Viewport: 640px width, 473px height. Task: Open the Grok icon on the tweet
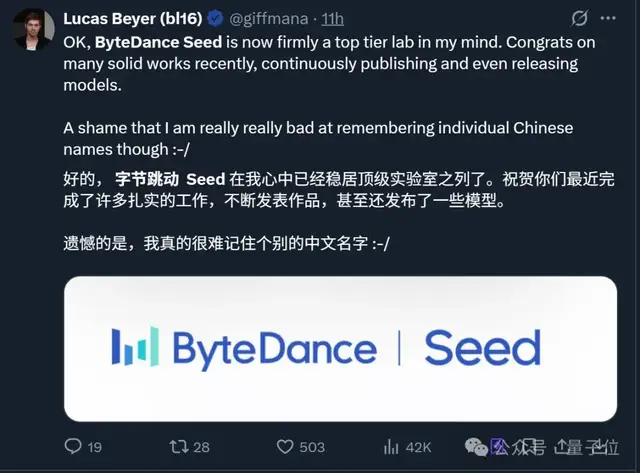point(577,19)
